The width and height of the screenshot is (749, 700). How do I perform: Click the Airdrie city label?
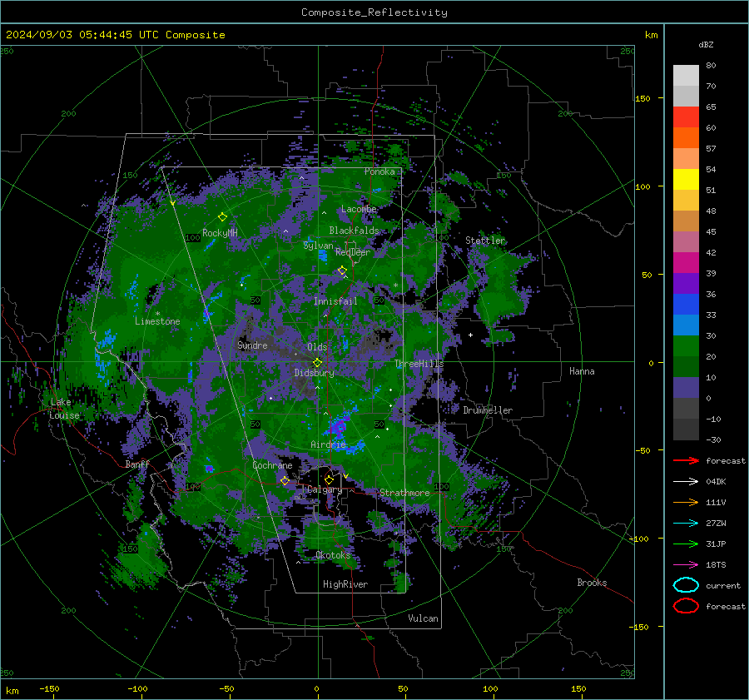click(328, 444)
